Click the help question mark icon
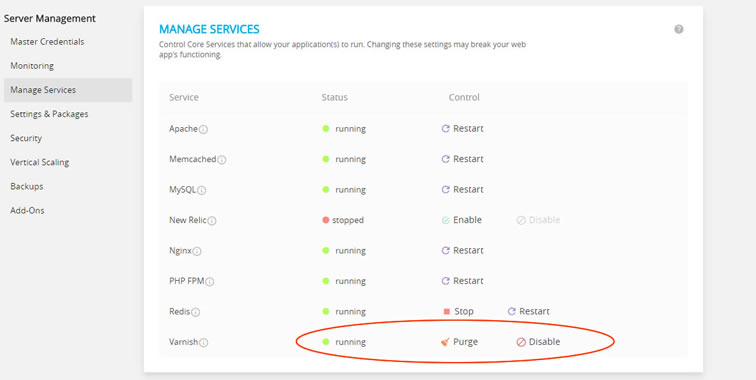The height and width of the screenshot is (380, 756). point(678,29)
